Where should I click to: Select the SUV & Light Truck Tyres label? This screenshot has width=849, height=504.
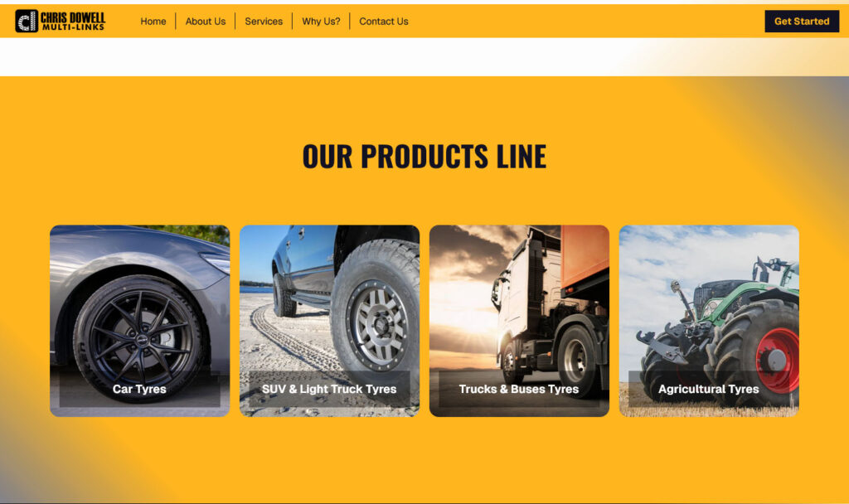pos(329,389)
